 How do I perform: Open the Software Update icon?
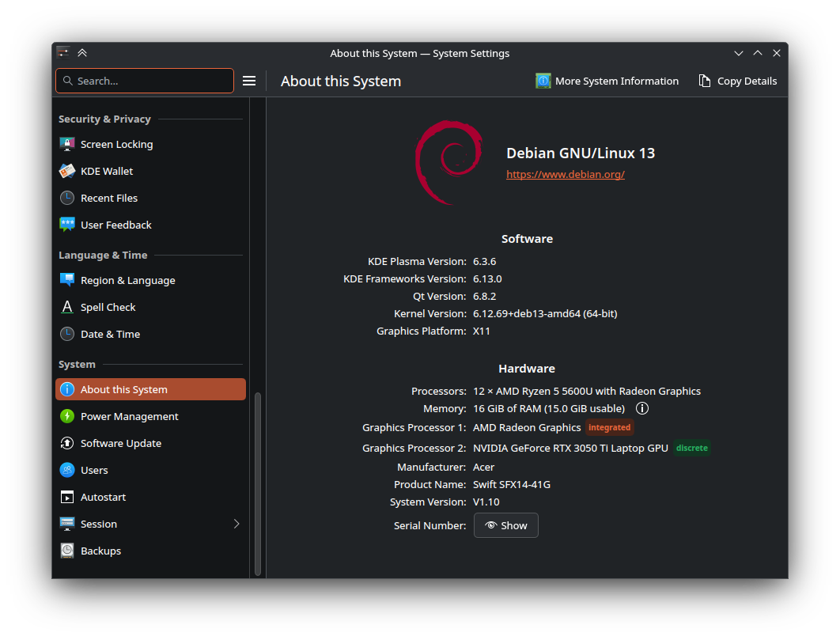[x=67, y=443]
